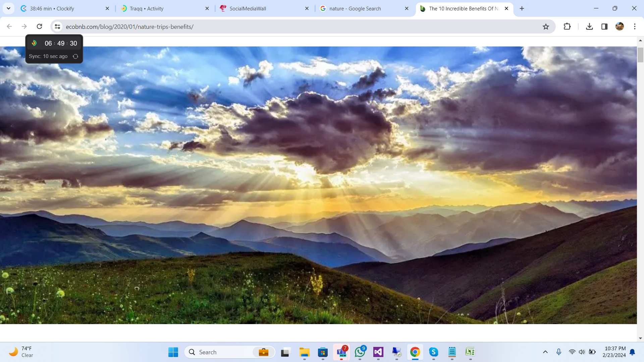This screenshot has width=644, height=362.
Task: Toggle the browser side panel
Action: [x=604, y=26]
